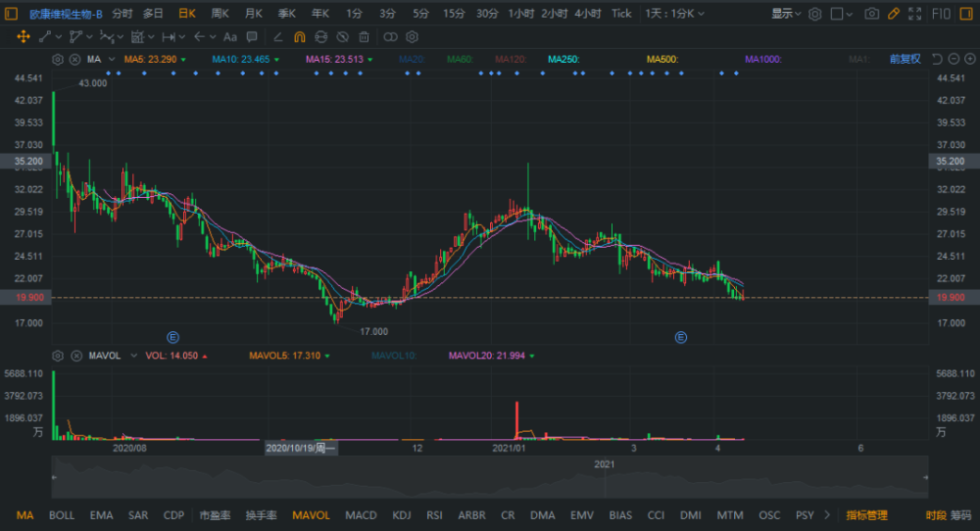980x531 pixels.
Task: Toggle the magnet snap tool
Action: pos(299,37)
